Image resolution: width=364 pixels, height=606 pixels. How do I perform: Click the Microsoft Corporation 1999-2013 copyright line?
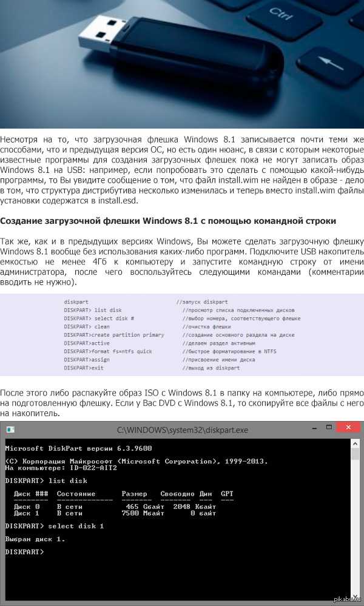click(x=136, y=461)
